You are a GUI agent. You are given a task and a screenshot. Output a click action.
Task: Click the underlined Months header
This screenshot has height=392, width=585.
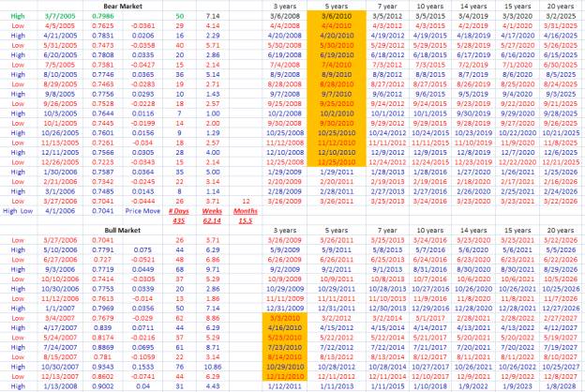click(x=246, y=211)
